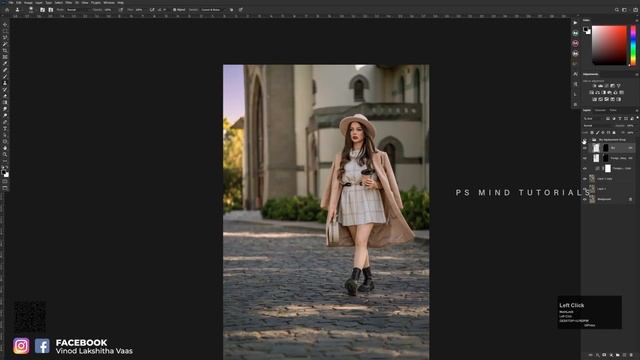The width and height of the screenshot is (640, 360).
Task: Select the Pen tool
Action: (x=5, y=122)
